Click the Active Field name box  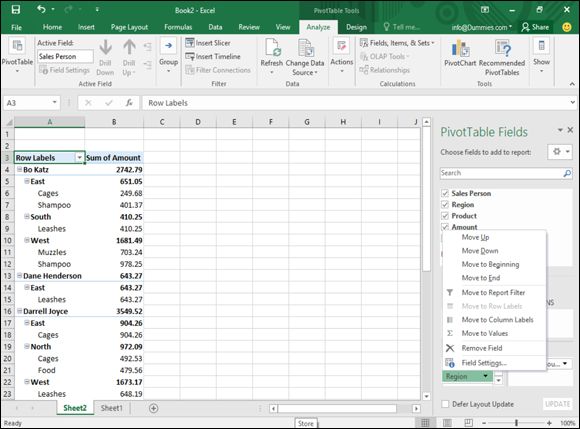[65, 56]
